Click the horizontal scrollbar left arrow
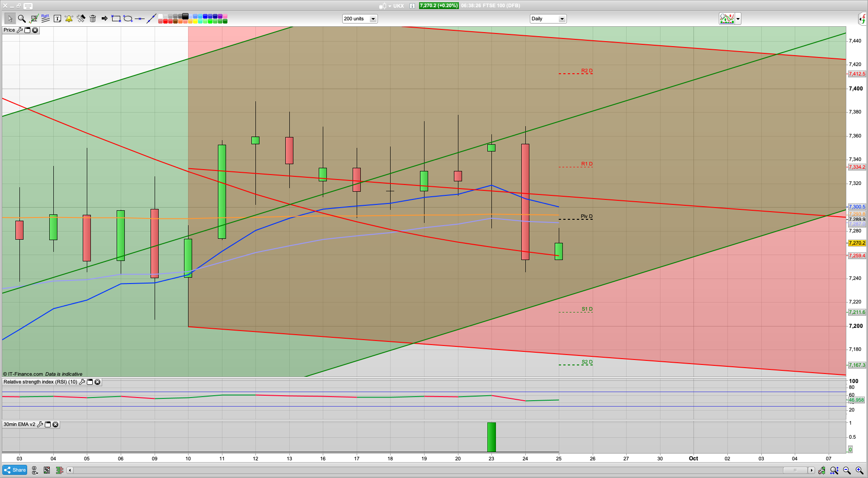 click(x=70, y=470)
